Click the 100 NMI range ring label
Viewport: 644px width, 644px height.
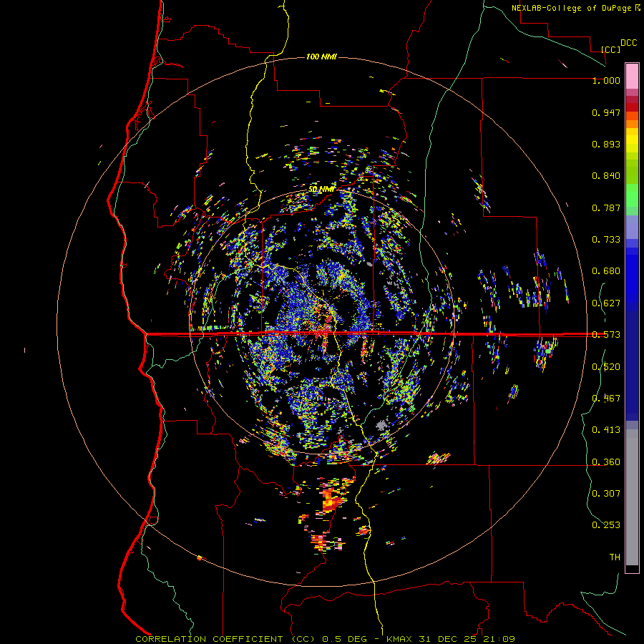[321, 57]
